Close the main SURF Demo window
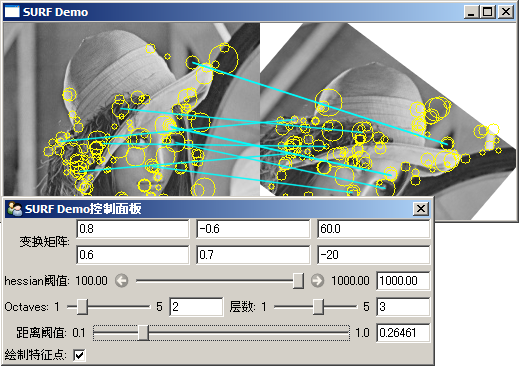This screenshot has width=519, height=368. pyautogui.click(x=506, y=12)
